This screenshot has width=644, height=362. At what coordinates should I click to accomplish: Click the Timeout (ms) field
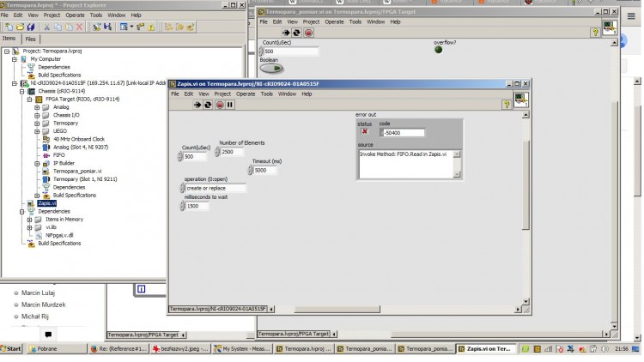(x=265, y=171)
